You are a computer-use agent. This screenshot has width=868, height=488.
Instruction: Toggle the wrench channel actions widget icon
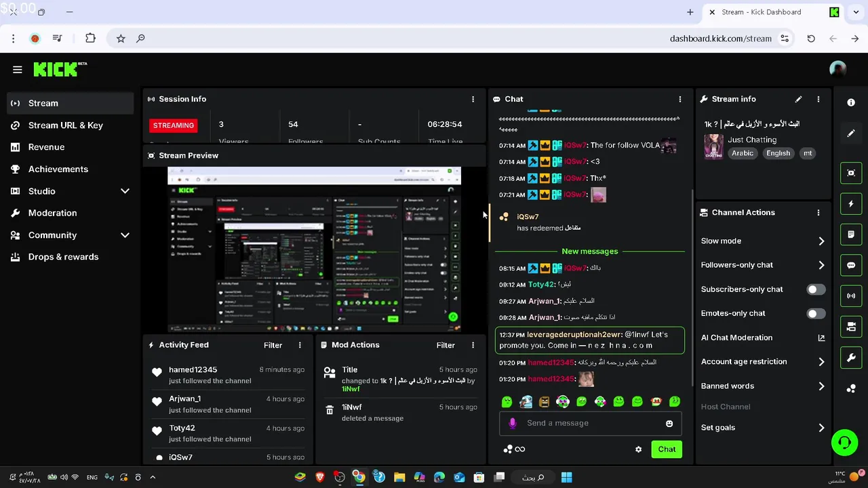pyautogui.click(x=851, y=357)
